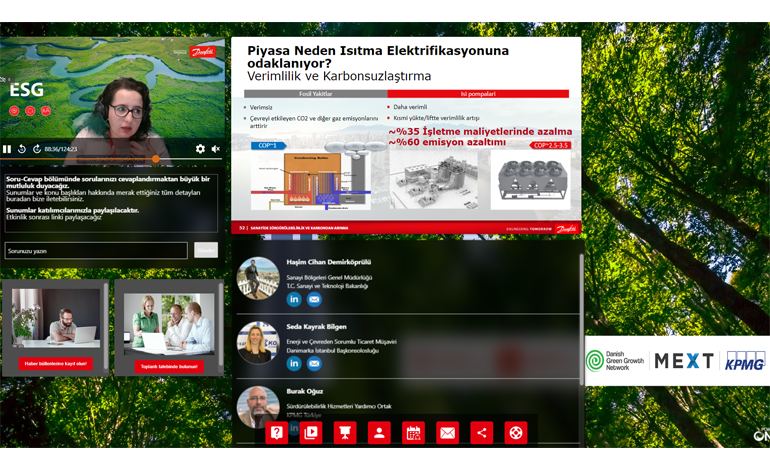This screenshot has width=770, height=470.
Task: Seek using the orange video progress slider
Action: [156, 159]
